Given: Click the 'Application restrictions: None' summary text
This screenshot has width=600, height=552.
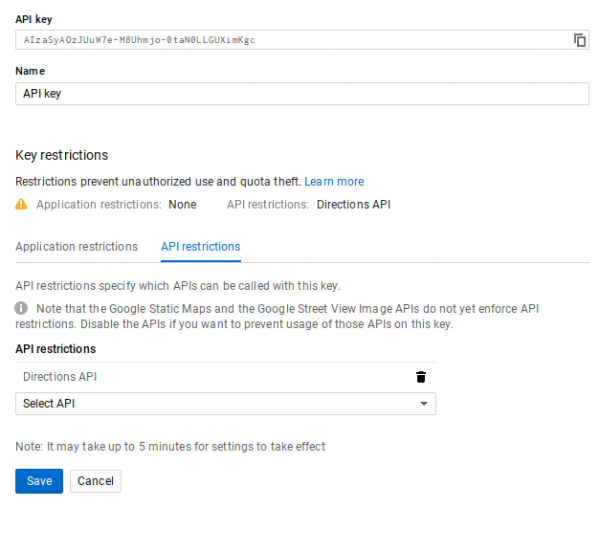Looking at the screenshot, I should pos(116,205).
